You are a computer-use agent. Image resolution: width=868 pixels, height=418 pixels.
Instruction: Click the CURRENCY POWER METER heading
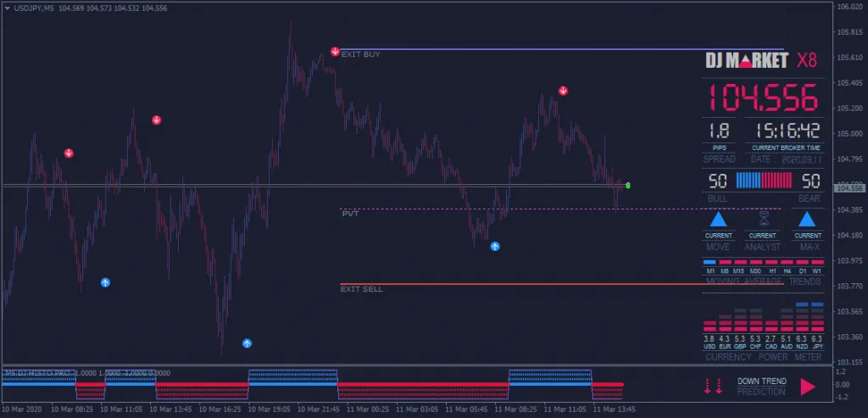764,357
